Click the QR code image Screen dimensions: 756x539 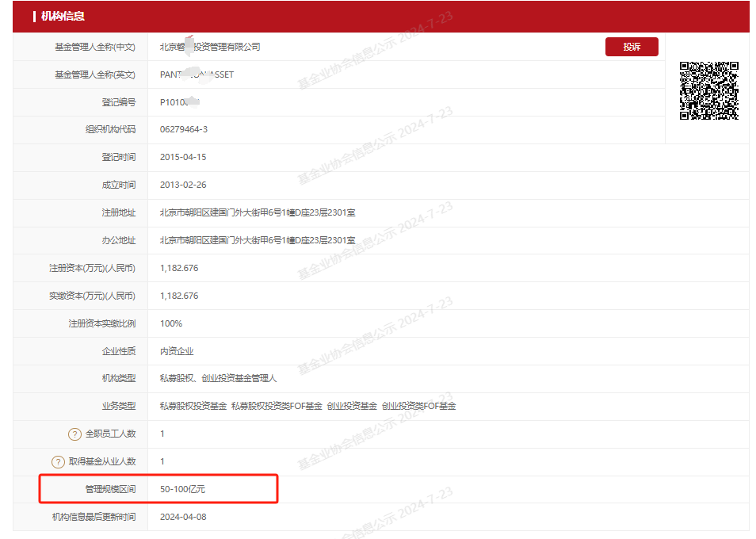[x=708, y=90]
